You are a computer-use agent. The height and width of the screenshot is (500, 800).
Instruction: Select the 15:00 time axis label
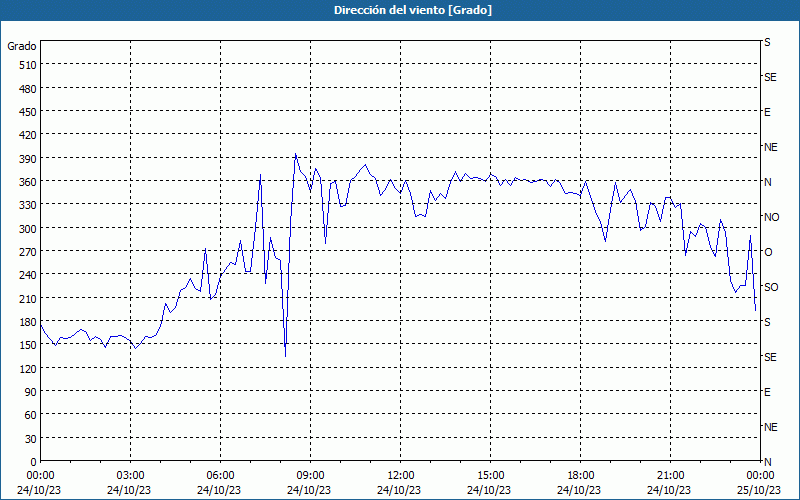point(490,476)
